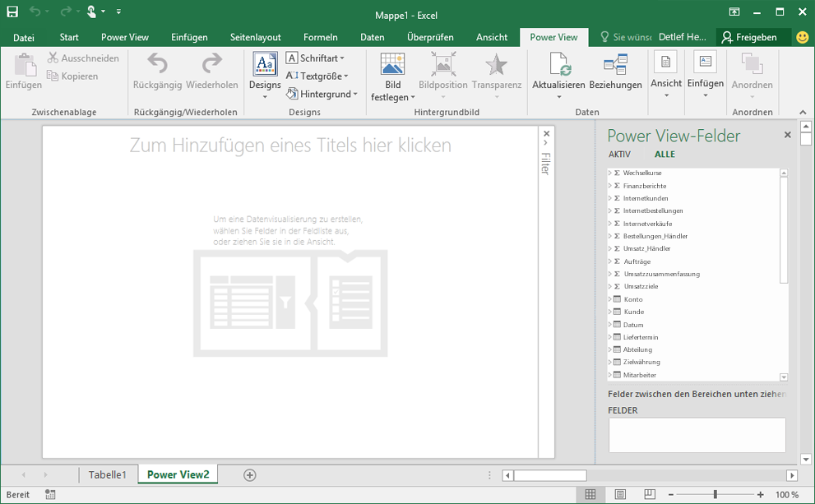
Task: Open the Schriftart font dropdown
Action: coord(316,58)
